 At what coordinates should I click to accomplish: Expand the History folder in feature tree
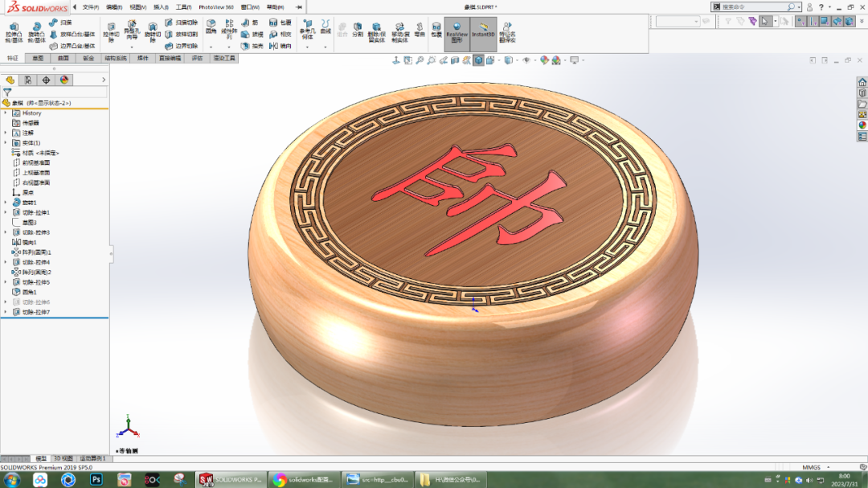tap(6, 113)
